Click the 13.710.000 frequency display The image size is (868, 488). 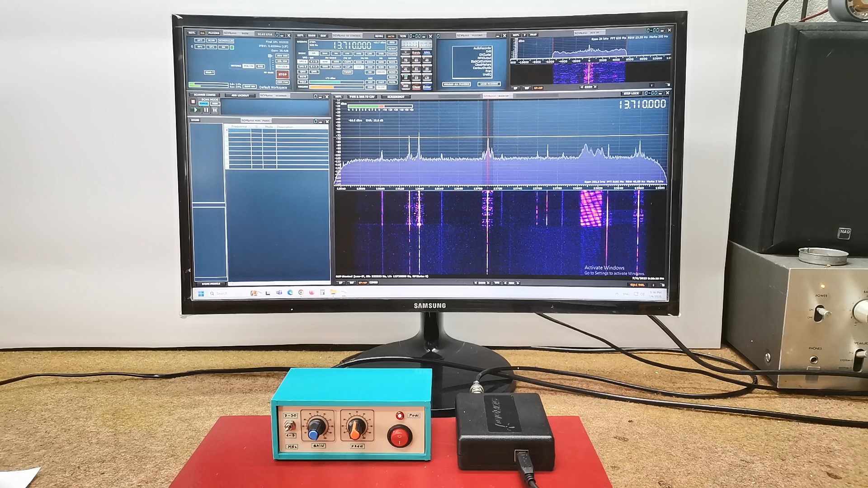point(352,46)
